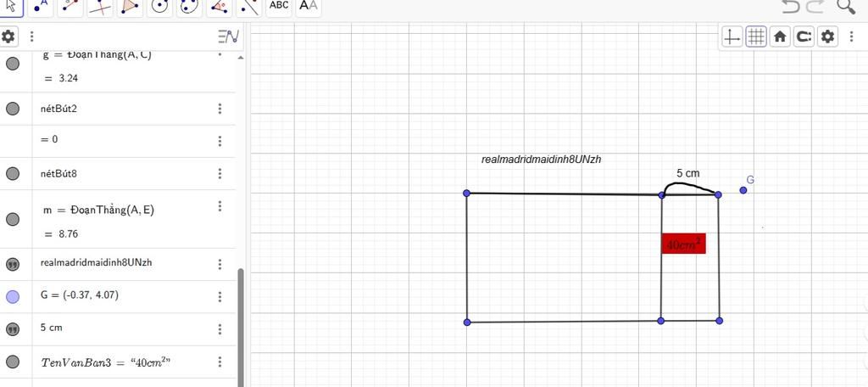Select the value = 3.24

point(61,78)
